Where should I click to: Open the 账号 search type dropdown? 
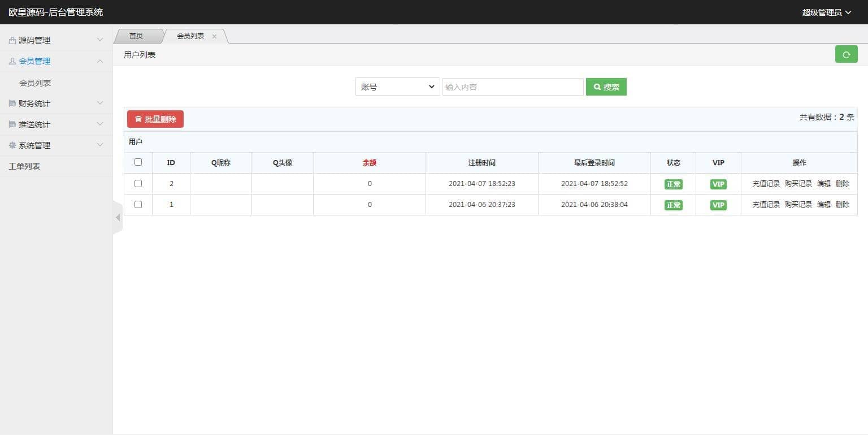(x=397, y=87)
